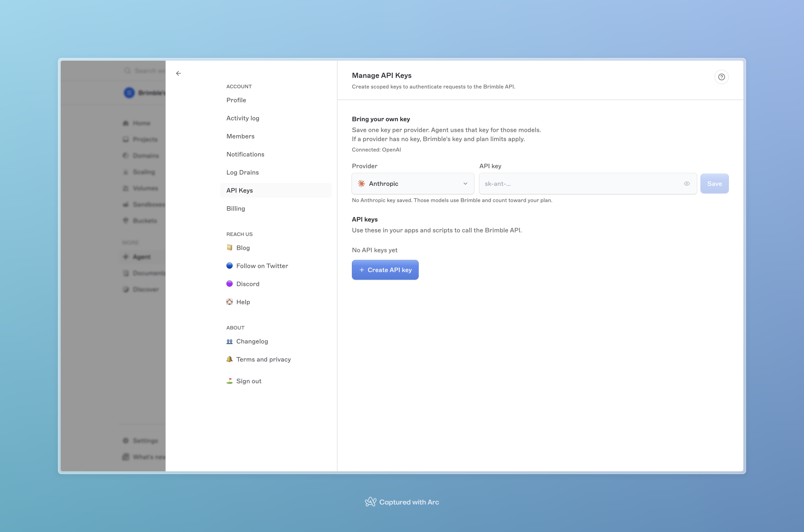Open the Activity log page
The width and height of the screenshot is (804, 532).
point(276,118)
